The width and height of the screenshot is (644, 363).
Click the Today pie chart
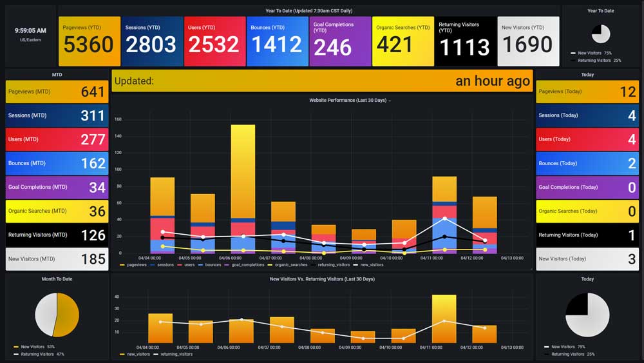pos(587,315)
